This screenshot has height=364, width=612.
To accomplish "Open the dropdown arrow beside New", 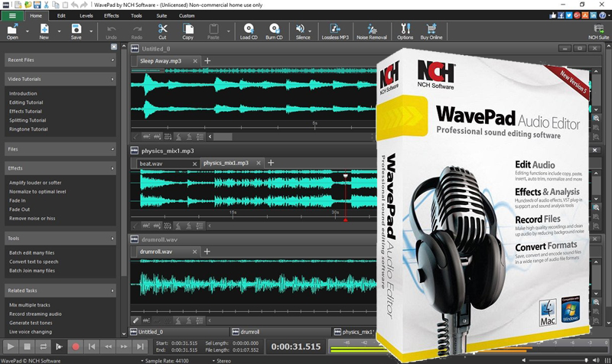I will 60,31.
